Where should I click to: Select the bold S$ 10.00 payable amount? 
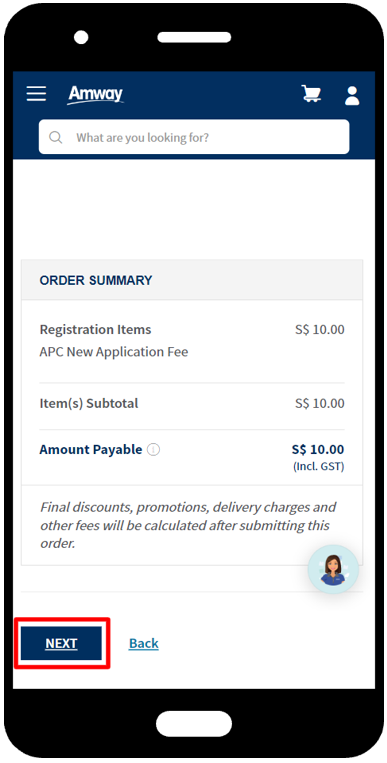(318, 449)
